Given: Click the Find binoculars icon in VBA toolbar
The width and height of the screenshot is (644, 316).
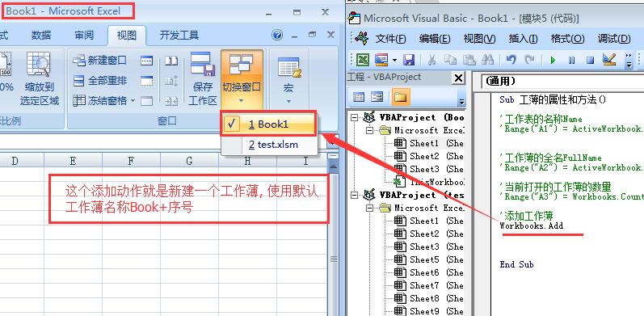Looking at the screenshot, I should (487, 61).
